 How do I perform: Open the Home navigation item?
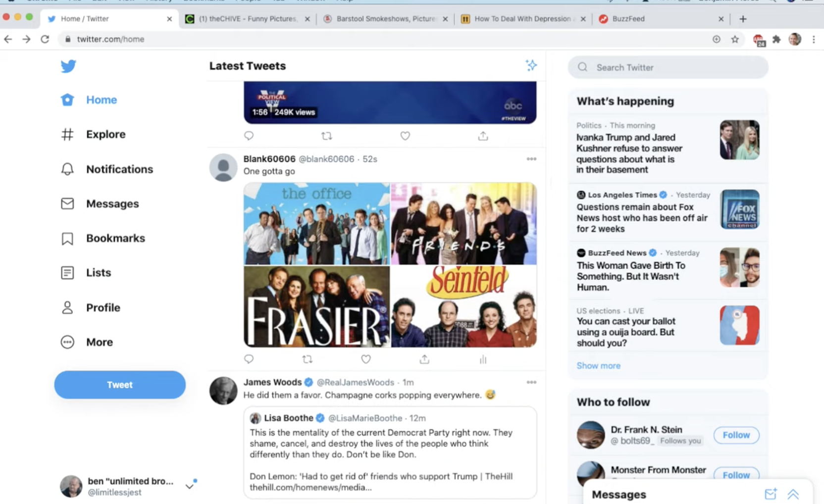(x=89, y=100)
